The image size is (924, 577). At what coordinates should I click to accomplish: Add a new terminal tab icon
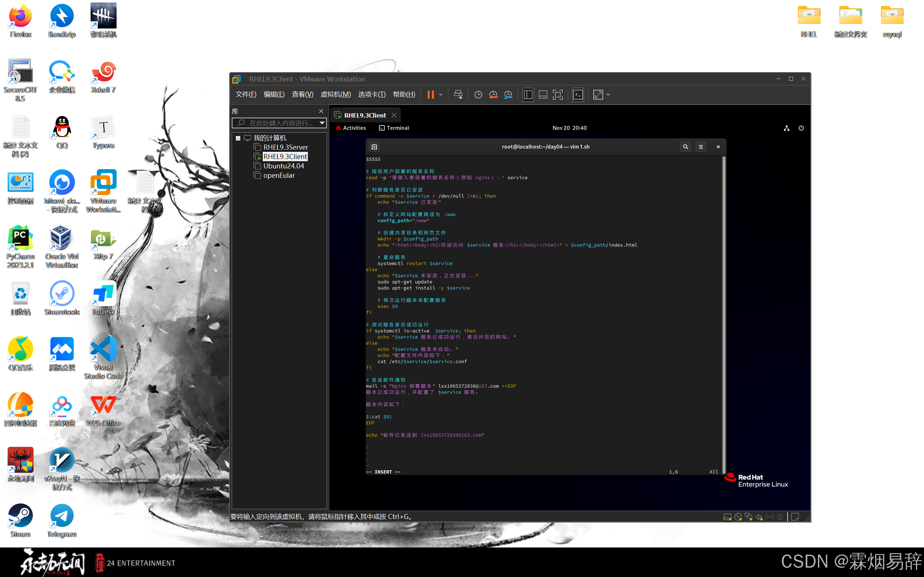click(374, 146)
